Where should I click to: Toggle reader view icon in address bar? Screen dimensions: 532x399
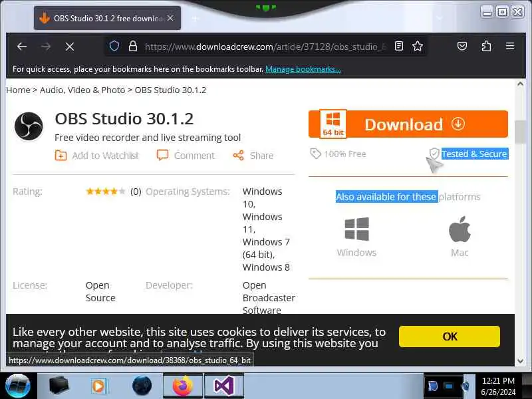(399, 46)
